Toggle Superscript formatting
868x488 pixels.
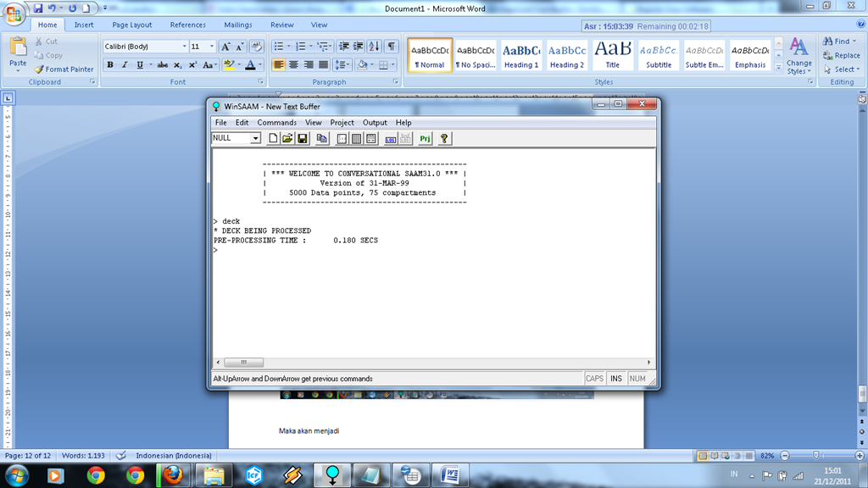pyautogui.click(x=192, y=64)
